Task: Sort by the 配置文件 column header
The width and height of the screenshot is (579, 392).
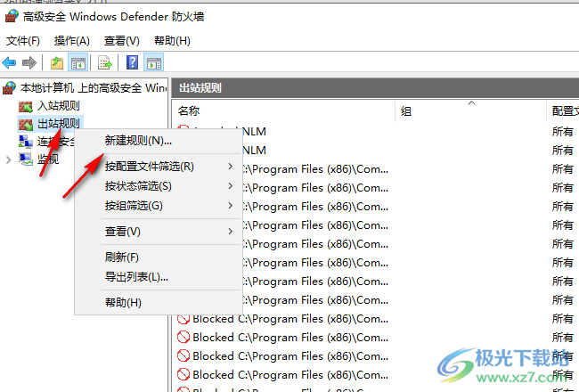Action: pyautogui.click(x=563, y=111)
